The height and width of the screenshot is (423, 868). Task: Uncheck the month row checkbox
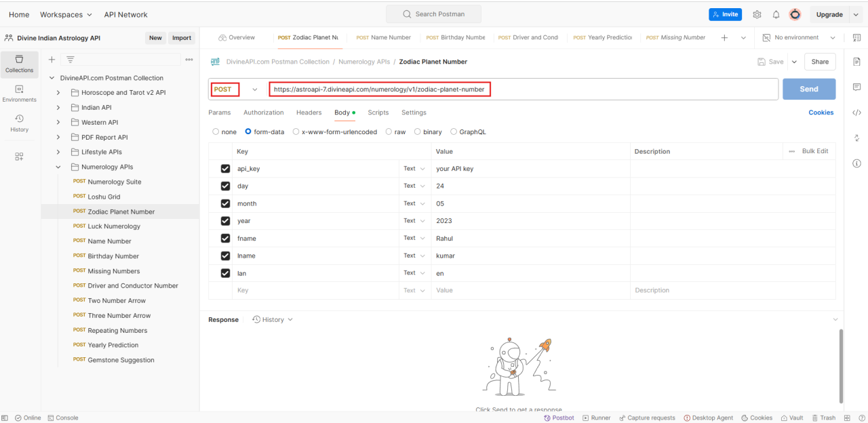(225, 203)
